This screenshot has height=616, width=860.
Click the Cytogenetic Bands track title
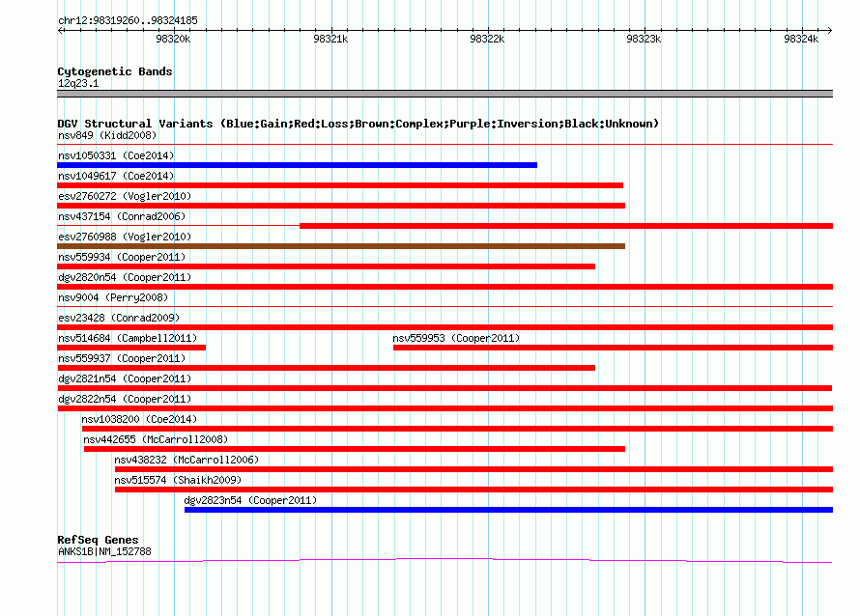pyautogui.click(x=115, y=71)
